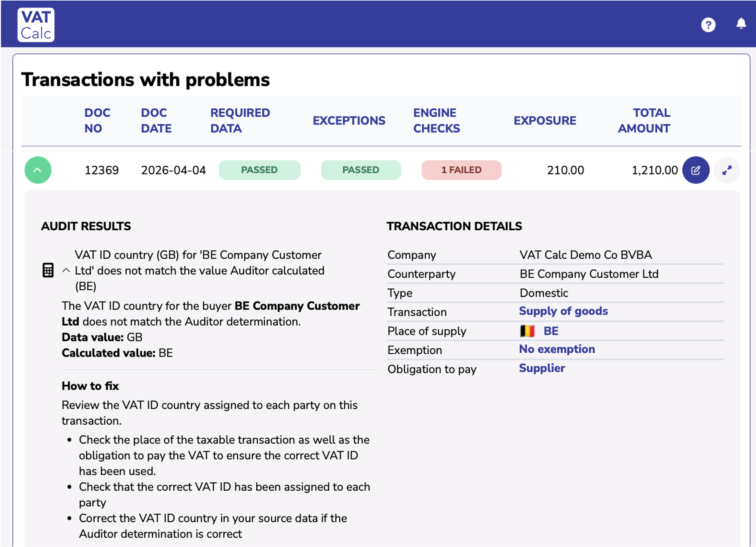Open the No exemption link

click(557, 349)
